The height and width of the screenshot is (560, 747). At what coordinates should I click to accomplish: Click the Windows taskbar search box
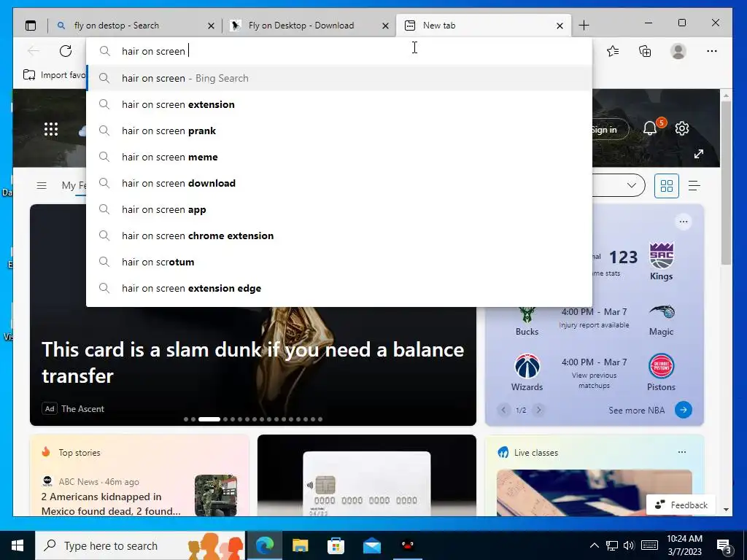click(141, 545)
